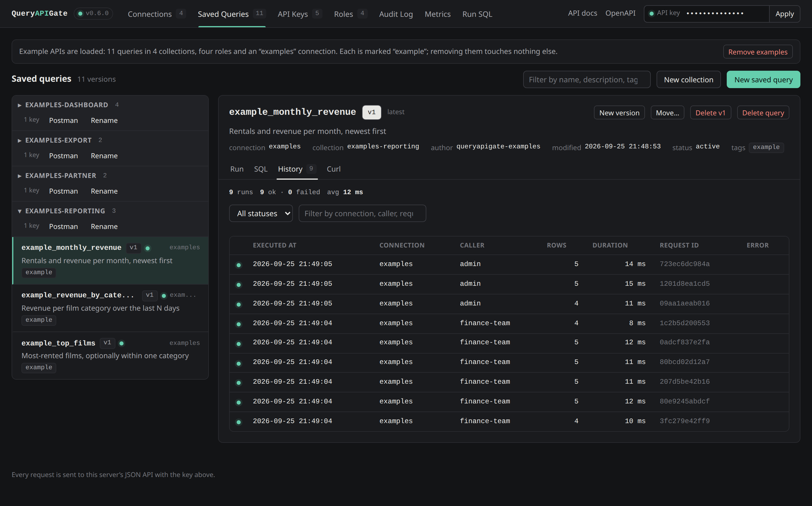Screen dimensions: 812x506
Task: Focus the filter by name, description, tag field
Action: (x=587, y=79)
